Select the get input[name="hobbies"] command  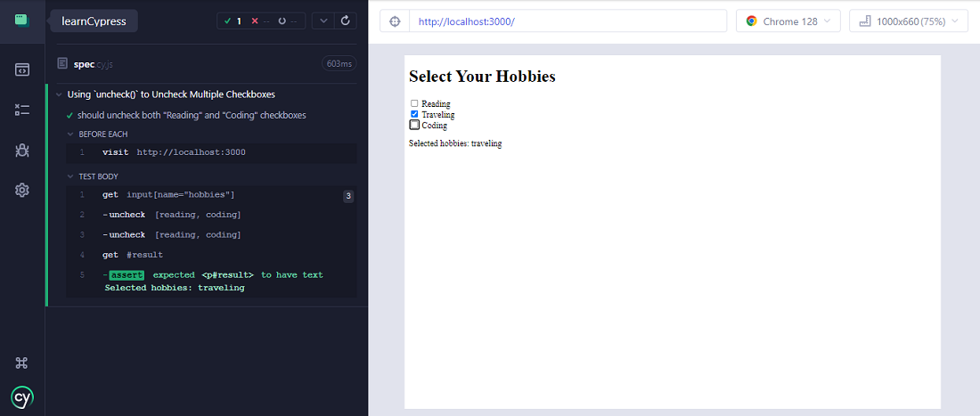(x=211, y=195)
